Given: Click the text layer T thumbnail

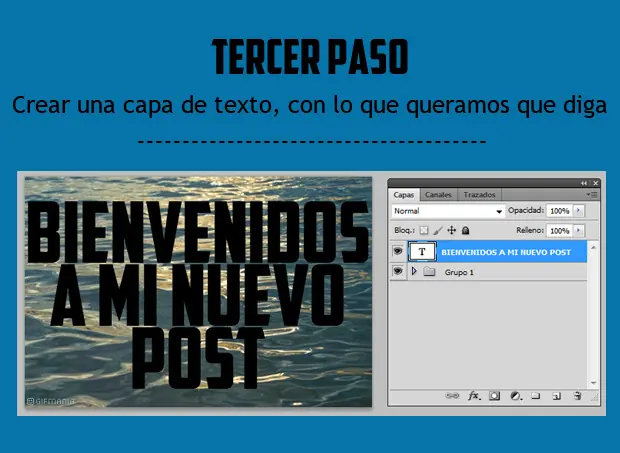Looking at the screenshot, I should click(422, 252).
